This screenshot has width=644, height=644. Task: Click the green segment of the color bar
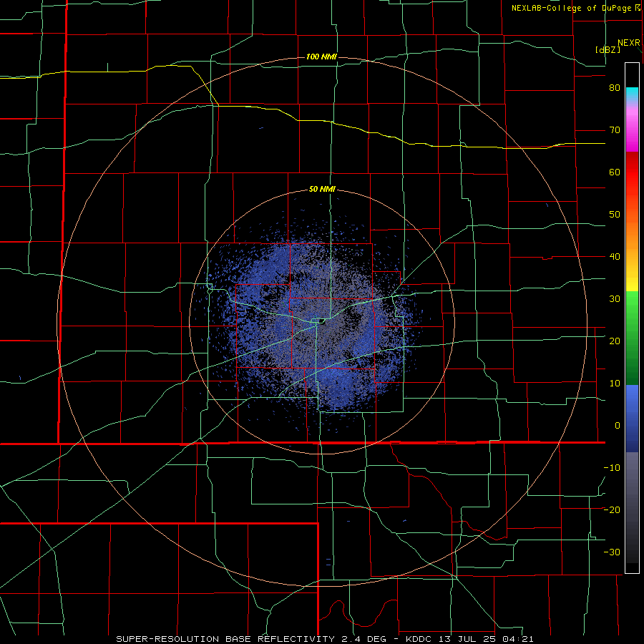[632, 338]
